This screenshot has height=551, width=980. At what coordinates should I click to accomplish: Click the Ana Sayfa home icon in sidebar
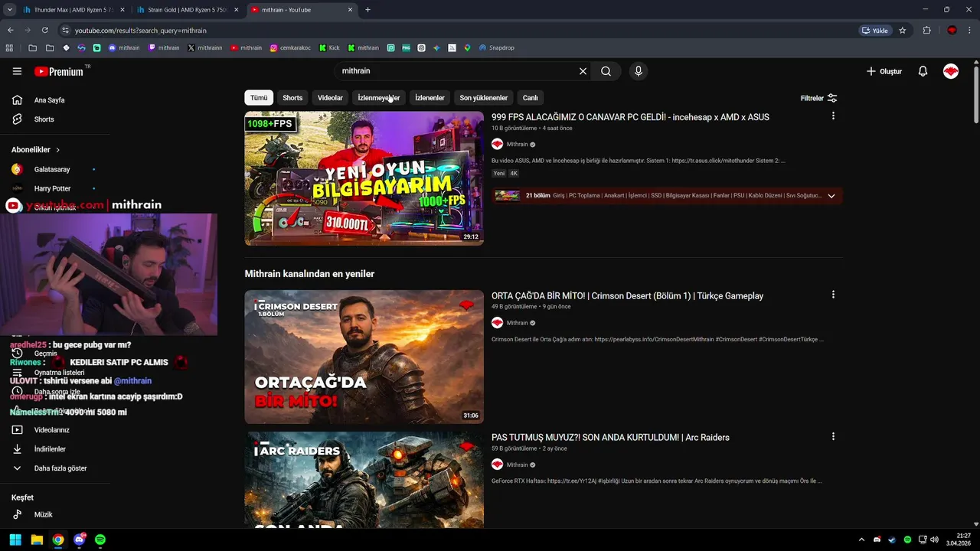pyautogui.click(x=17, y=100)
